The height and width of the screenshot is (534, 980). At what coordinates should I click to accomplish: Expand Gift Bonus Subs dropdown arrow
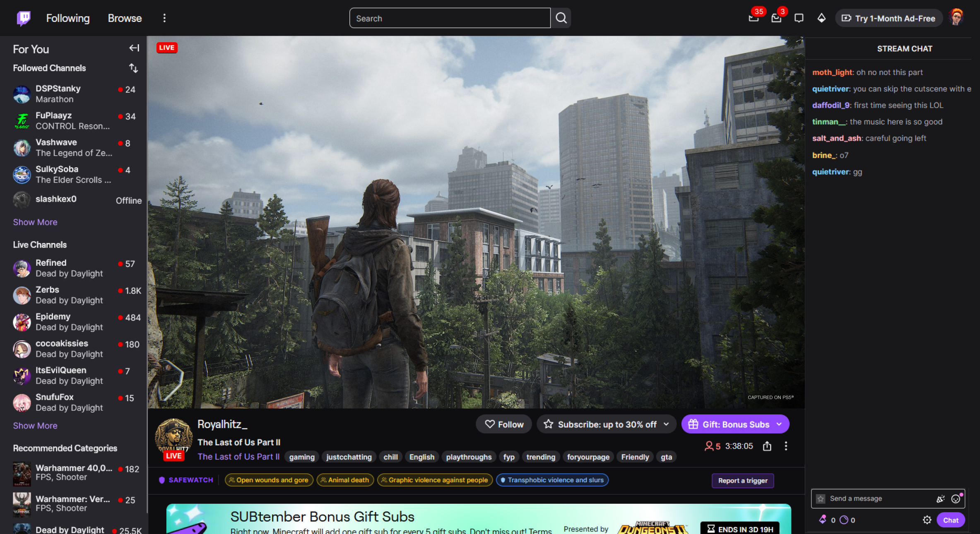[x=779, y=424]
